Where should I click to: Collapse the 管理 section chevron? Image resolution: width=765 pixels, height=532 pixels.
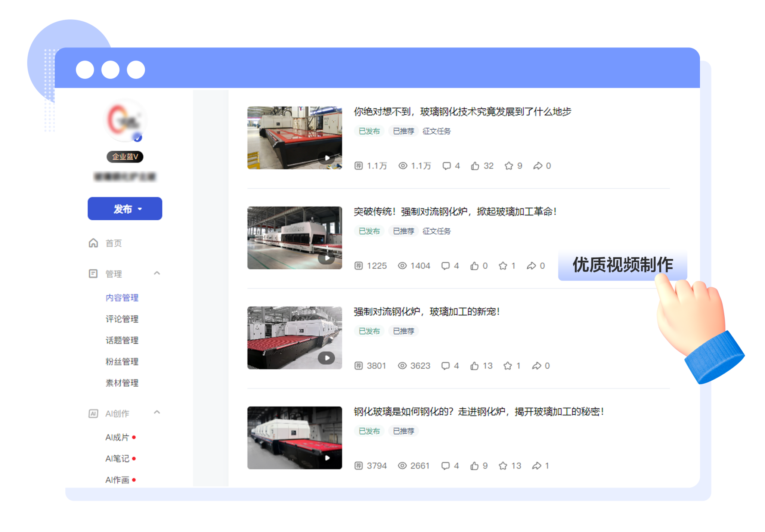[157, 273]
